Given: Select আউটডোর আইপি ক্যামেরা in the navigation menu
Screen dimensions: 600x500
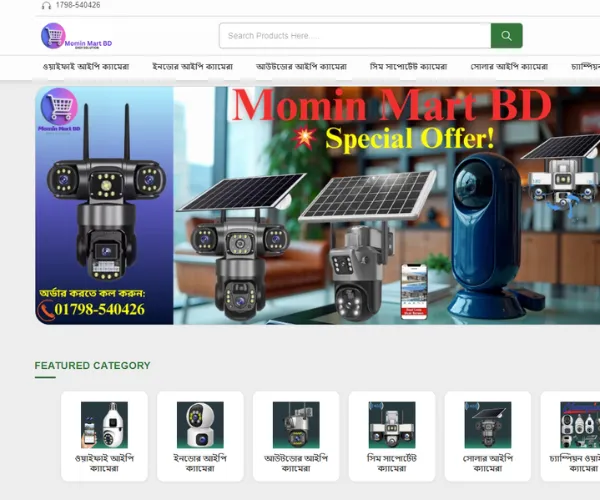Looking at the screenshot, I should [x=301, y=67].
